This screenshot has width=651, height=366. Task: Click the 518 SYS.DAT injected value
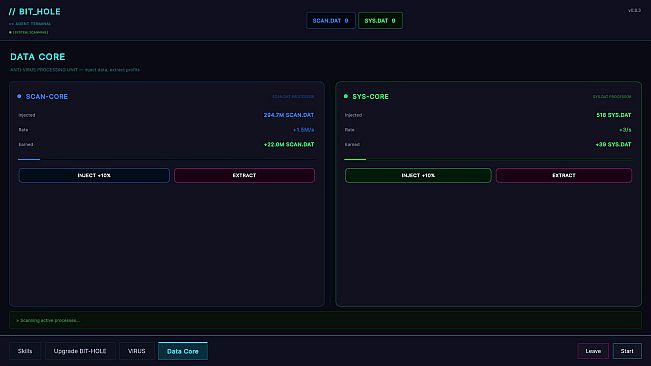point(614,115)
